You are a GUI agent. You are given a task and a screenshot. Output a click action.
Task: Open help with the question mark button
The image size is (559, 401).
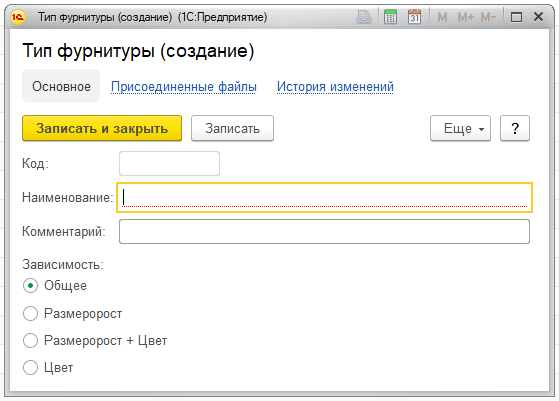tap(515, 128)
